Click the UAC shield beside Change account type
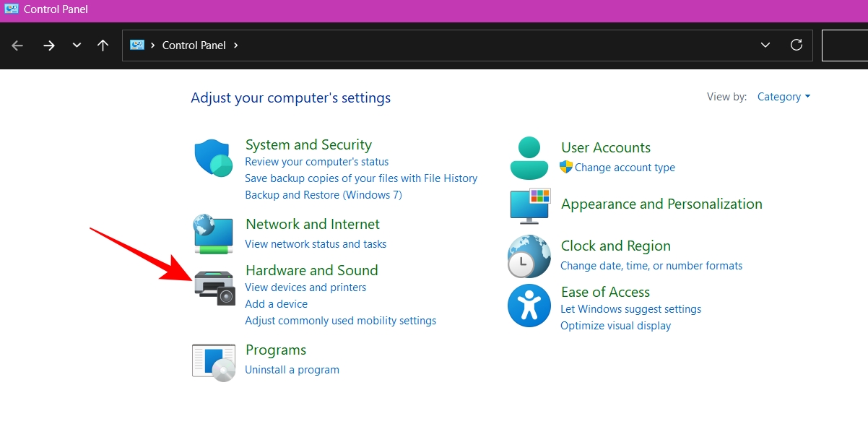The image size is (868, 437). click(x=566, y=167)
